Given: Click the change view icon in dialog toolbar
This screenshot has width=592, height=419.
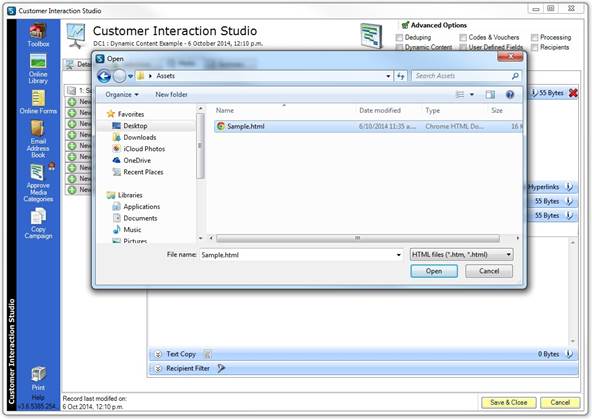Looking at the screenshot, I should (x=460, y=94).
